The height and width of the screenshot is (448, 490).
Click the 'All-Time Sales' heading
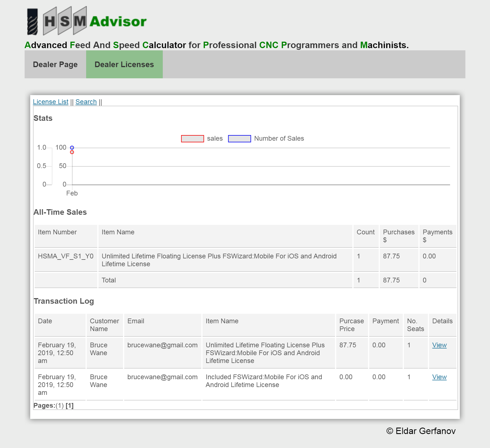[60, 212]
